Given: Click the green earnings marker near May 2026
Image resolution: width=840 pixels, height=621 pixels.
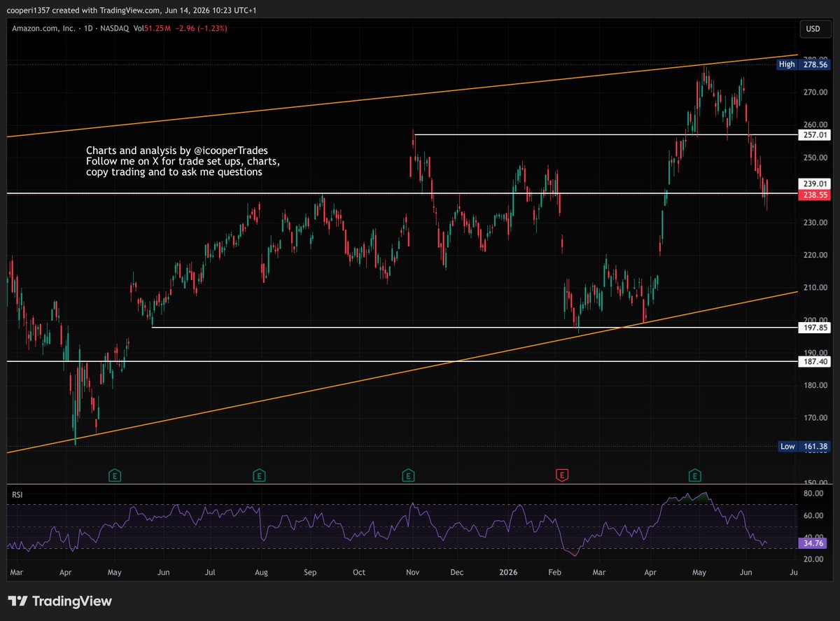Looking at the screenshot, I should pos(694,476).
